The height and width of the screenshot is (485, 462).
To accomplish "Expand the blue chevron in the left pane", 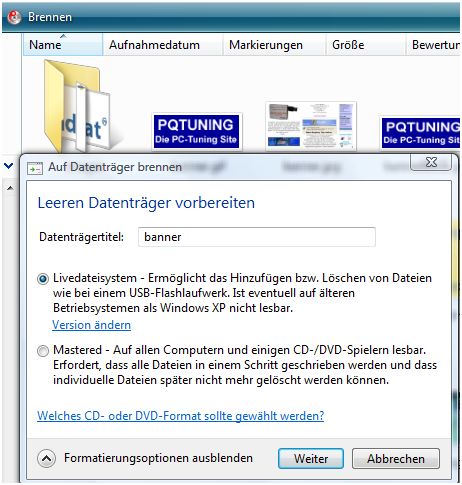I will (x=9, y=165).
